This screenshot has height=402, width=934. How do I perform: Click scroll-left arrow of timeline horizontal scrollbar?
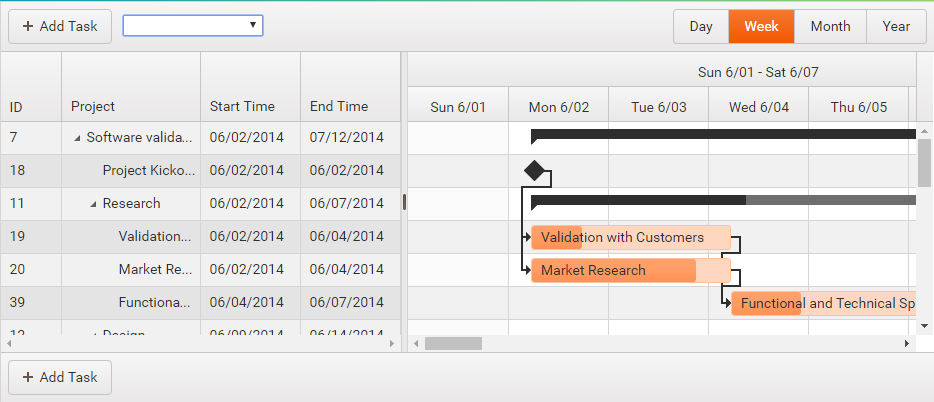tap(416, 343)
